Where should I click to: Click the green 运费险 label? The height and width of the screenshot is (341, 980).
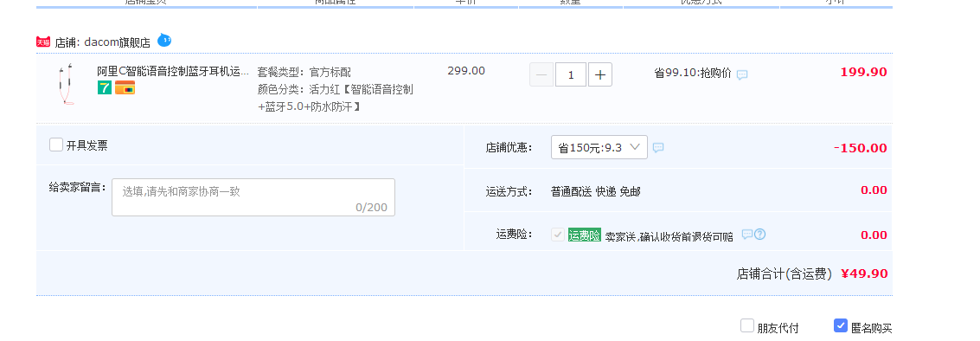585,235
